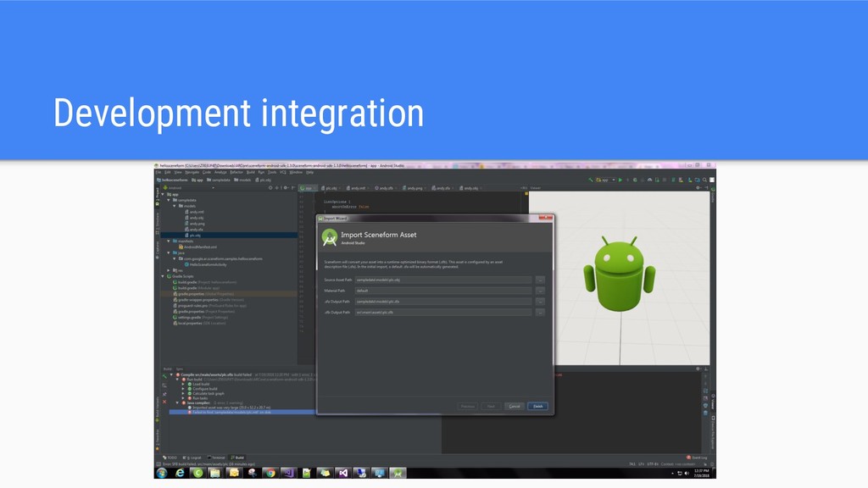Image resolution: width=868 pixels, height=488 pixels.
Task: Collapse the app module in project tree
Action: (x=163, y=194)
